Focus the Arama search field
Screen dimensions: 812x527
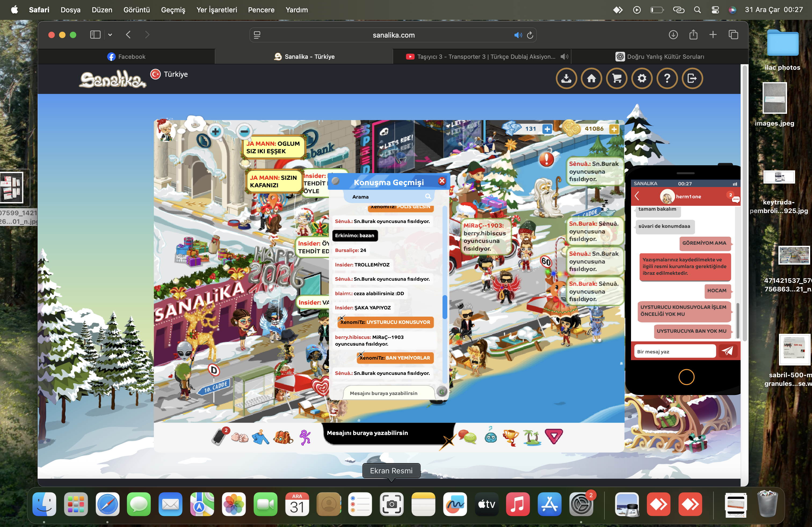tap(389, 197)
